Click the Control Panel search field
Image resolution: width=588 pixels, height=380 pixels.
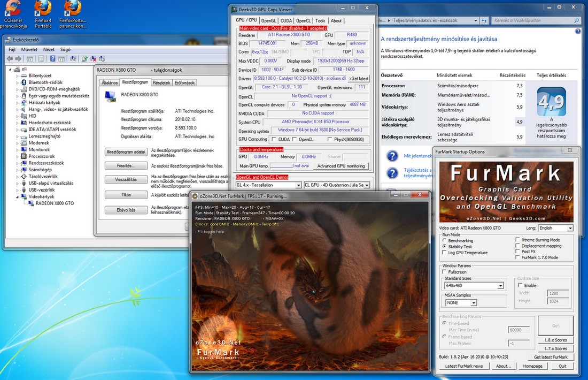pyautogui.click(x=536, y=21)
